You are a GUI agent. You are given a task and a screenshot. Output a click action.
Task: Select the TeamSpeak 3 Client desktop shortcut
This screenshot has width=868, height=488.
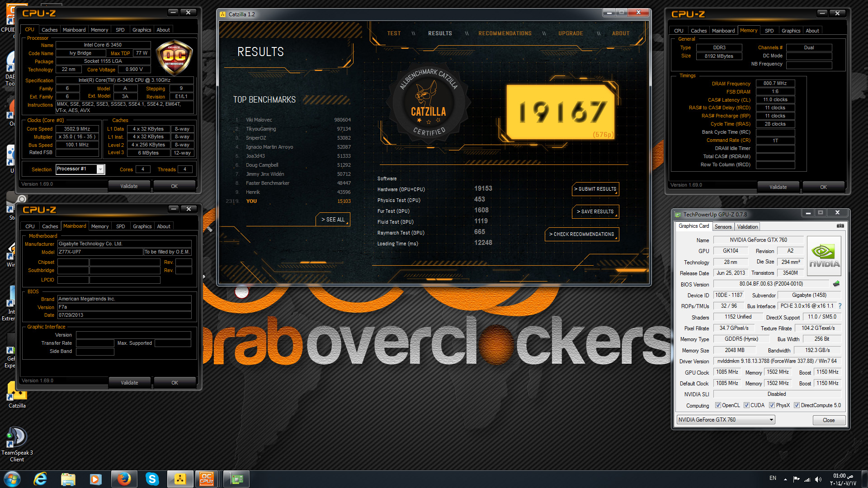coord(17,445)
